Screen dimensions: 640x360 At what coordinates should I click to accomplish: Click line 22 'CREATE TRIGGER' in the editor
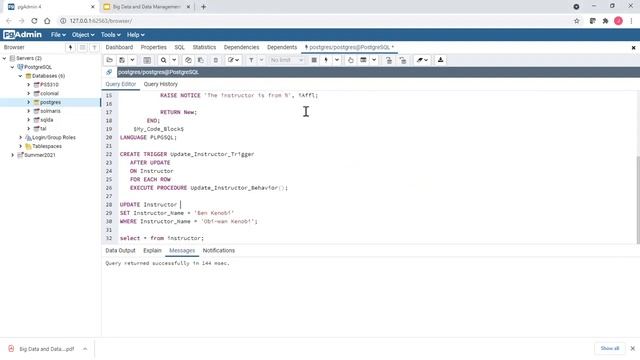point(187,154)
